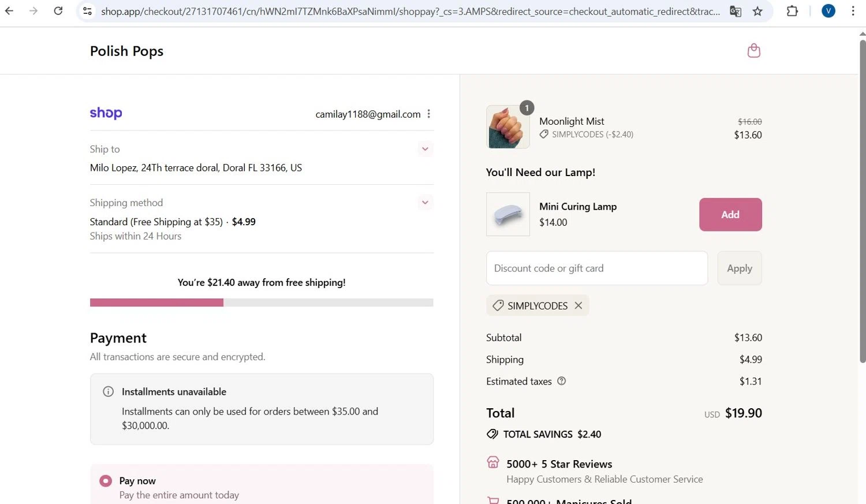This screenshot has width=866, height=504.
Task: Expand the Ship to address section
Action: [x=425, y=149]
